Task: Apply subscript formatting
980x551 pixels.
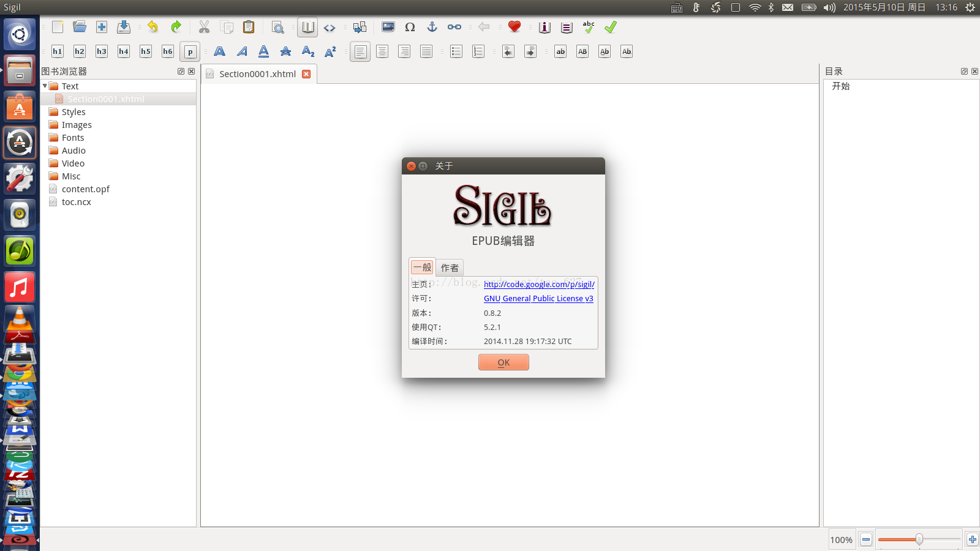Action: [x=308, y=51]
